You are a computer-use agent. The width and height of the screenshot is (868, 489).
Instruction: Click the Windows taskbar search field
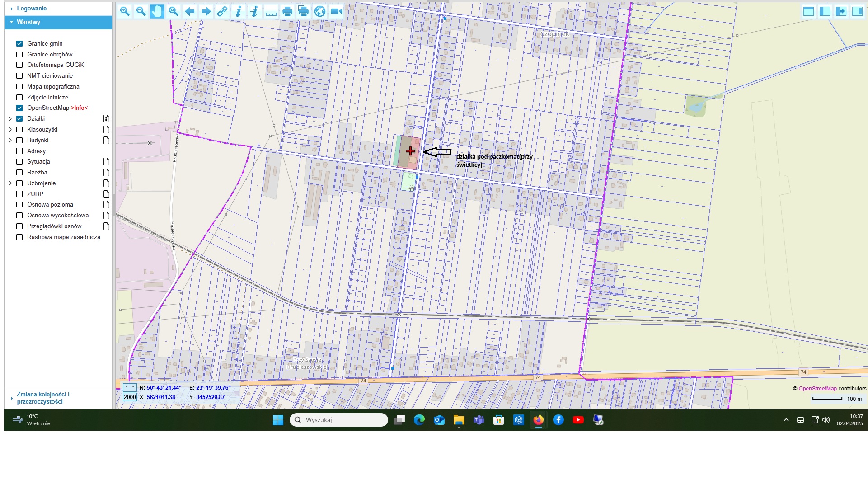click(x=339, y=420)
